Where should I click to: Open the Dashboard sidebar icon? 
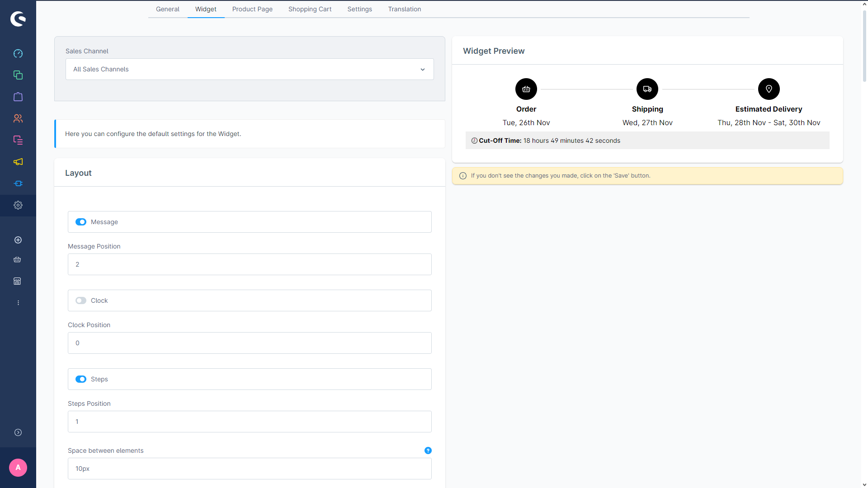(x=18, y=53)
